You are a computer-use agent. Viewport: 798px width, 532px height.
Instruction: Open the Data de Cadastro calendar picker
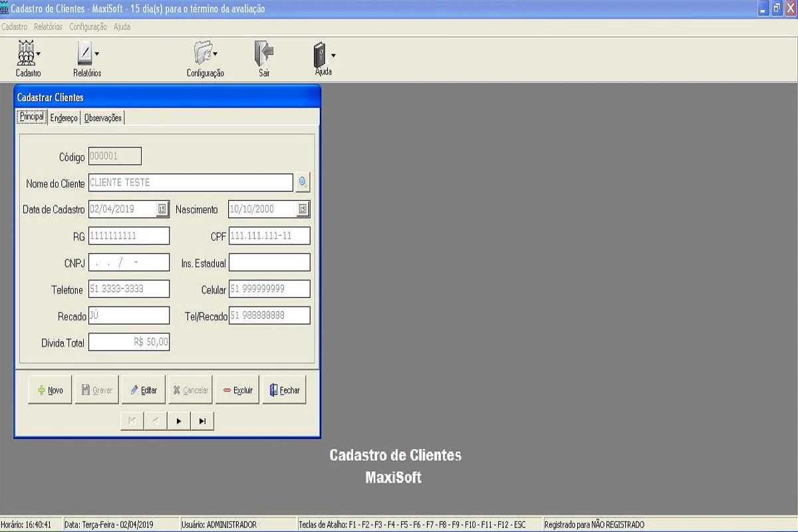[x=162, y=209]
